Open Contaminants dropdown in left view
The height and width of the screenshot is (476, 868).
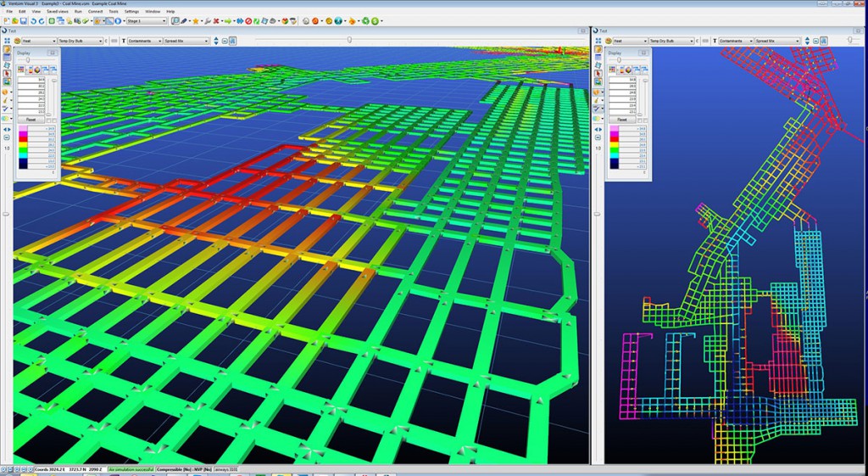(x=145, y=41)
